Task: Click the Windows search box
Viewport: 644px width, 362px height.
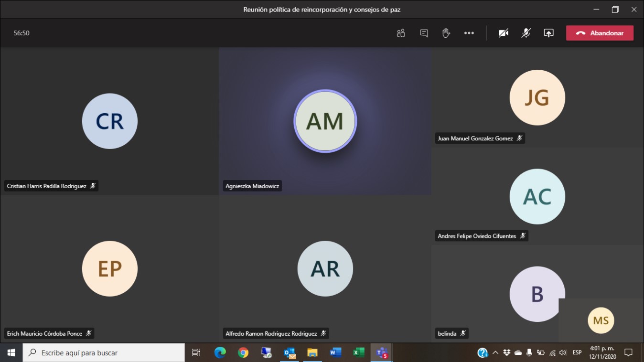Action: [x=104, y=352]
